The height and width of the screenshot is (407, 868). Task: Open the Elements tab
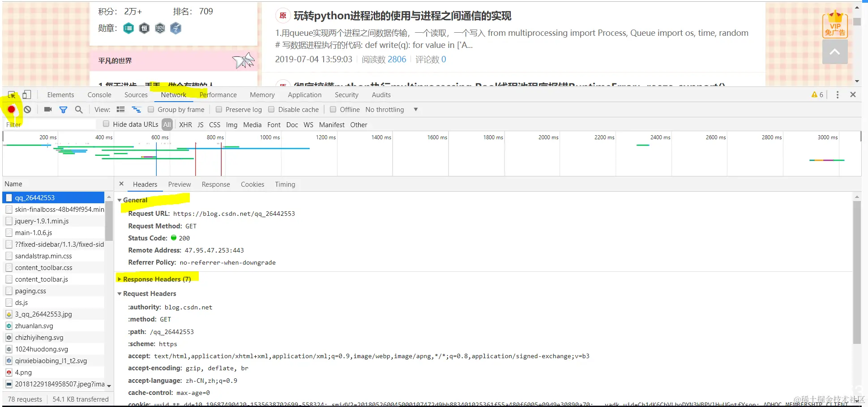(60, 95)
